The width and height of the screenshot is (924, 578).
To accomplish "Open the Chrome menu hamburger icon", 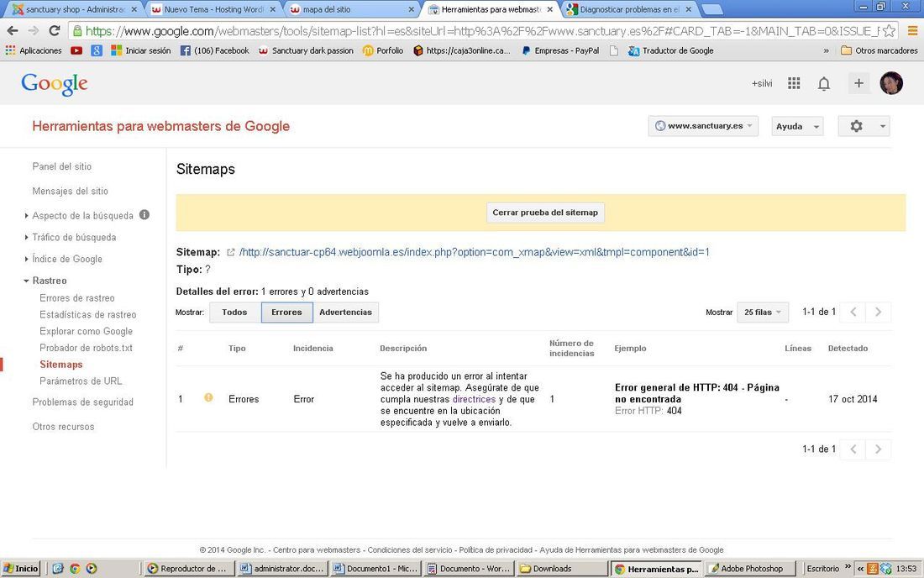I will pyautogui.click(x=913, y=30).
